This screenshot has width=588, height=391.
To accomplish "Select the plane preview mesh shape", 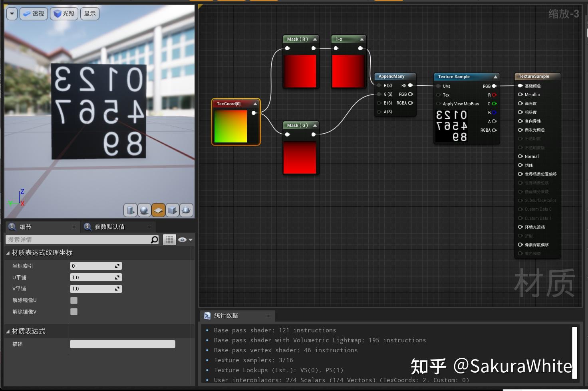I will pos(158,210).
